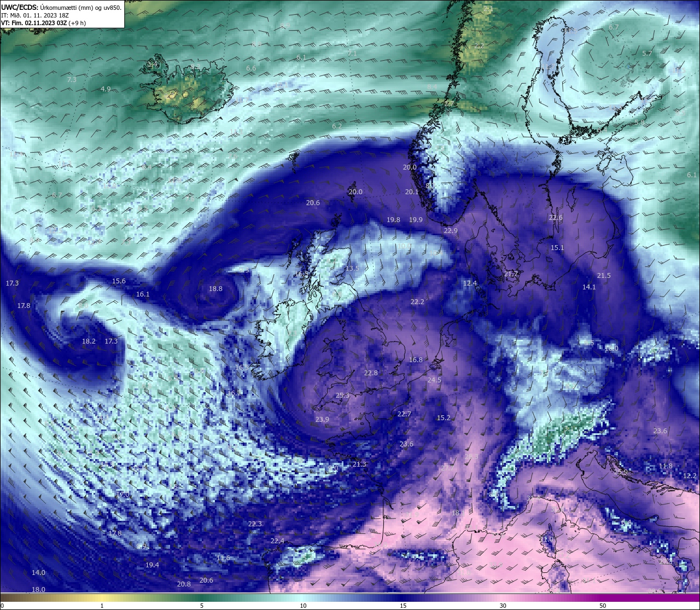This screenshot has height=610, width=700.
Task: Click the 19.4 value label
Action: (152, 565)
